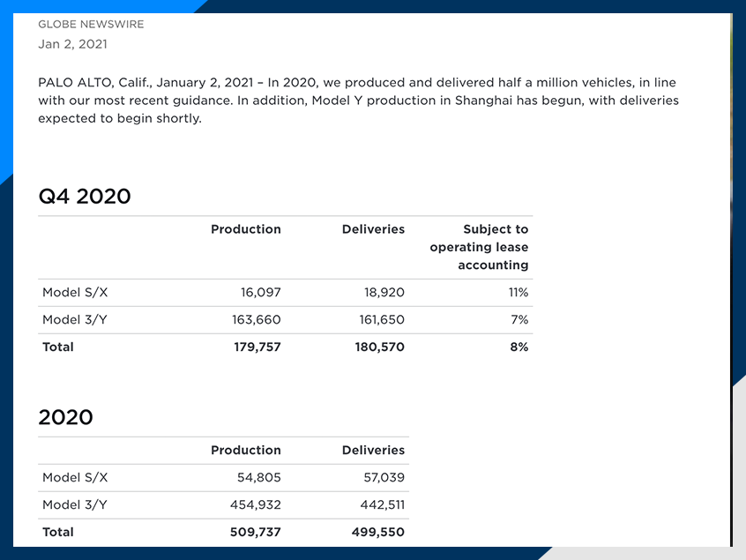Select the 54,805 production value
746x560 pixels.
click(x=259, y=477)
